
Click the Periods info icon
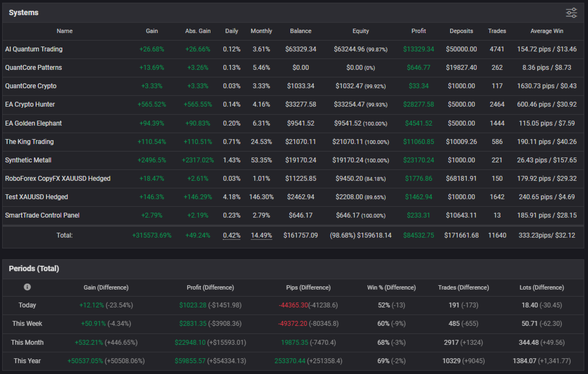(x=27, y=287)
